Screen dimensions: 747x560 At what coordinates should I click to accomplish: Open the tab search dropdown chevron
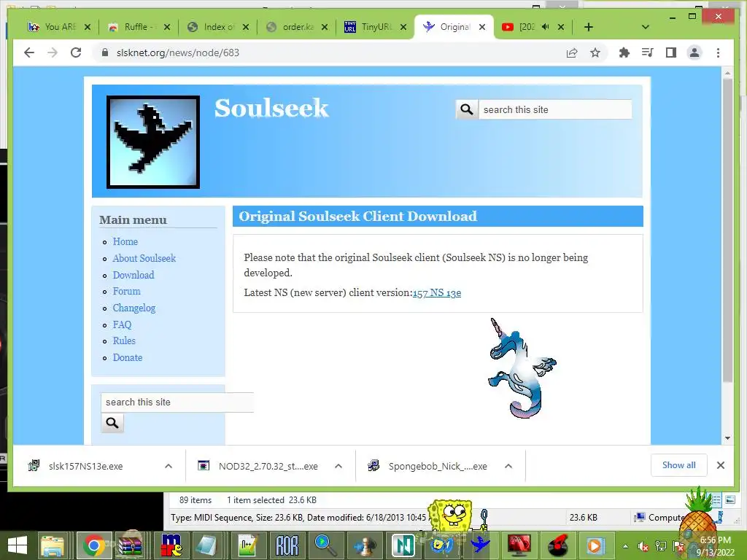point(646,27)
